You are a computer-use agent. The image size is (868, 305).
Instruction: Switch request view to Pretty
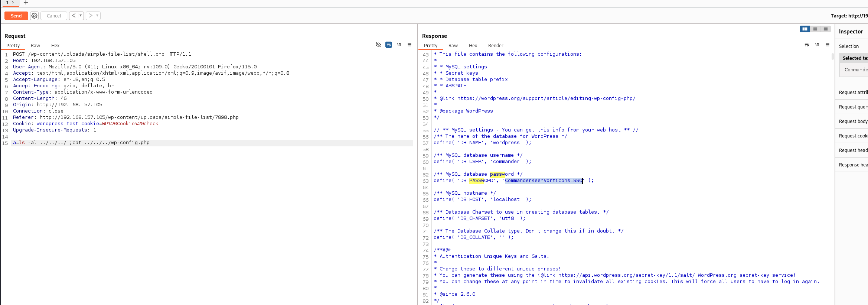[13, 45]
